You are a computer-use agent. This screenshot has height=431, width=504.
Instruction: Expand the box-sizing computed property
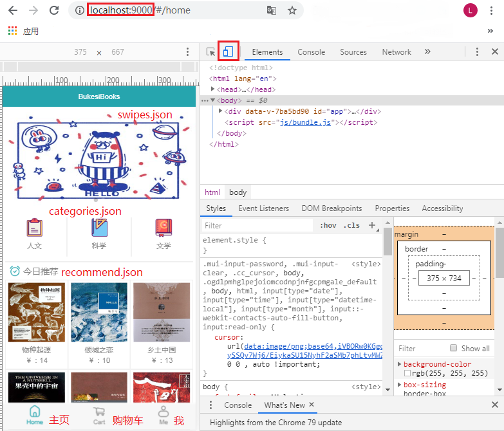pyautogui.click(x=399, y=385)
